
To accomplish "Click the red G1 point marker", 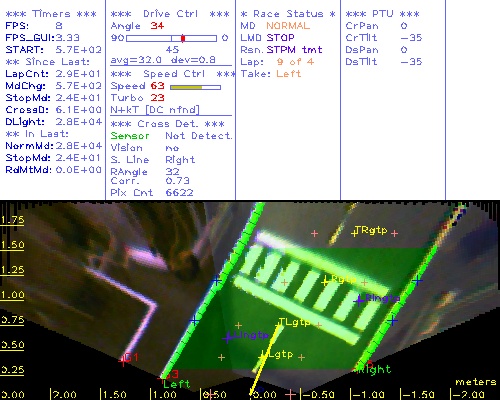I will coord(123,360).
